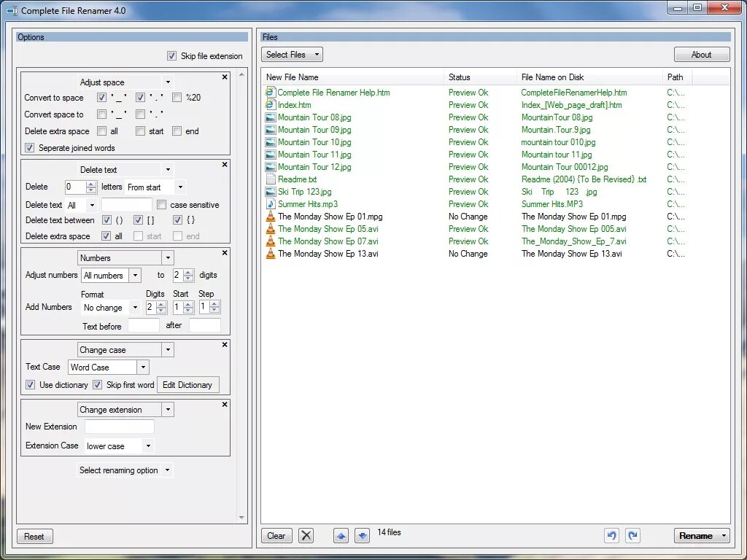
Task: Click the Edit Dictionary button
Action: tap(187, 385)
